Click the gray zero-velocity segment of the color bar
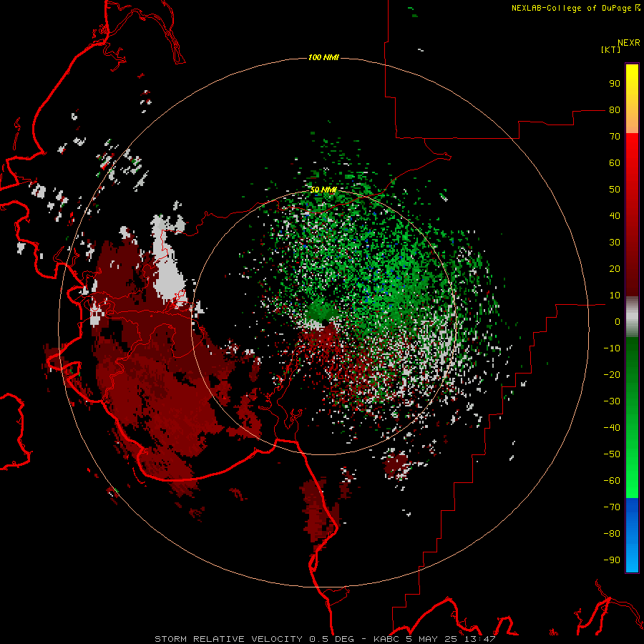644x644 pixels. coord(632,317)
